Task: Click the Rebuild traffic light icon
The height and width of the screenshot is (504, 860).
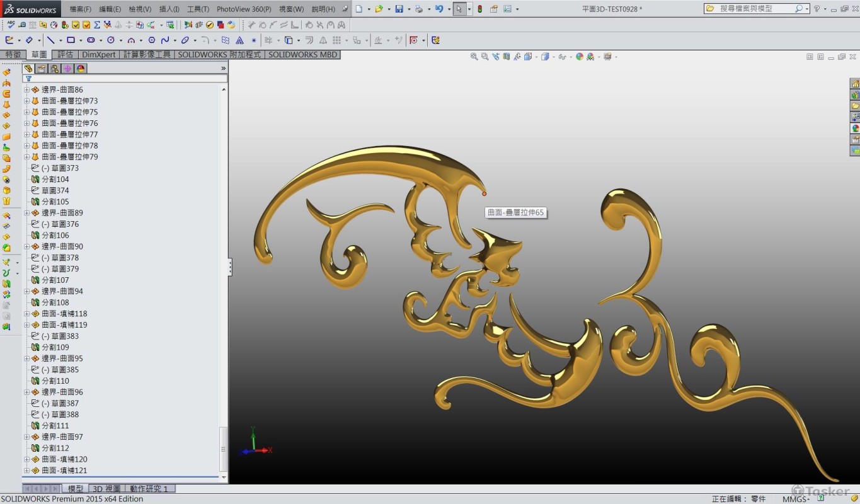Action: pyautogui.click(x=480, y=9)
